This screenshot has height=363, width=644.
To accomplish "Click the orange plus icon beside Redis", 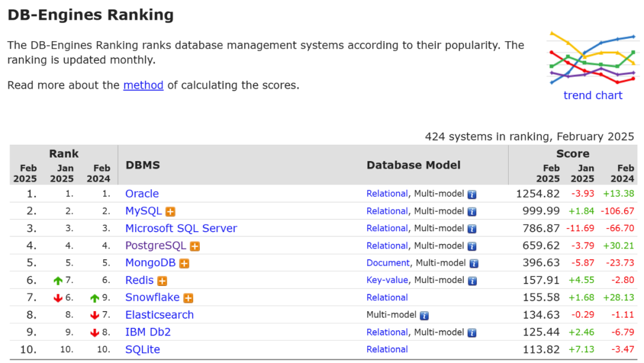I will click(162, 281).
